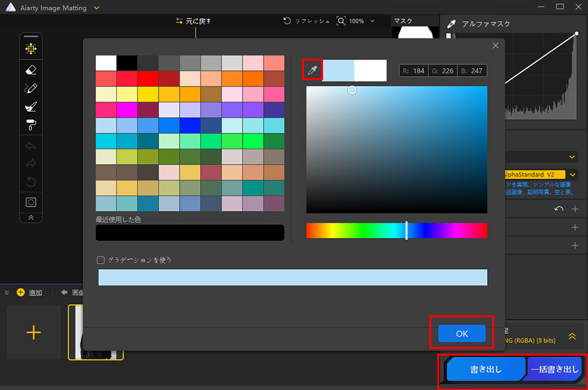588x390 pixels.
Task: Click the circular mask frame icon
Action: click(31, 202)
